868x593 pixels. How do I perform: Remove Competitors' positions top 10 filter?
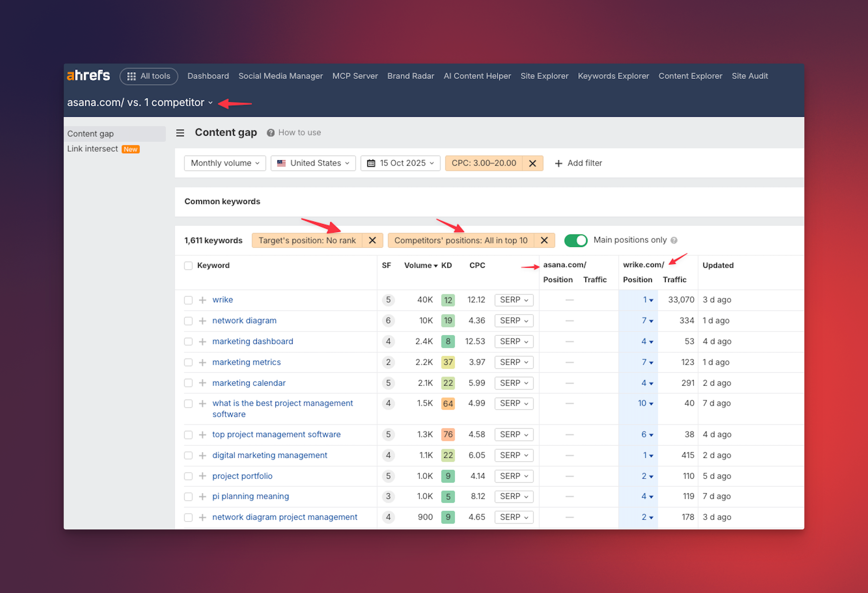(544, 240)
